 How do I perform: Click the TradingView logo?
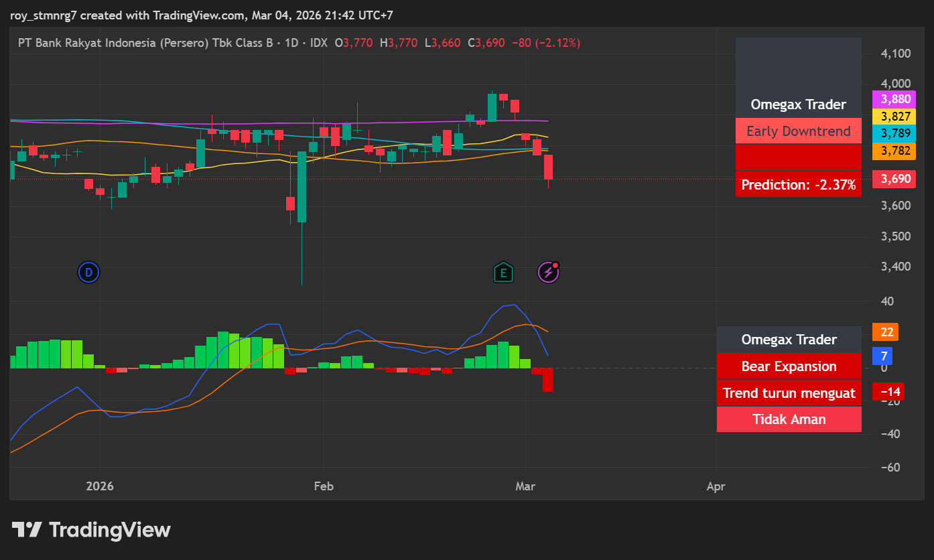point(92,531)
